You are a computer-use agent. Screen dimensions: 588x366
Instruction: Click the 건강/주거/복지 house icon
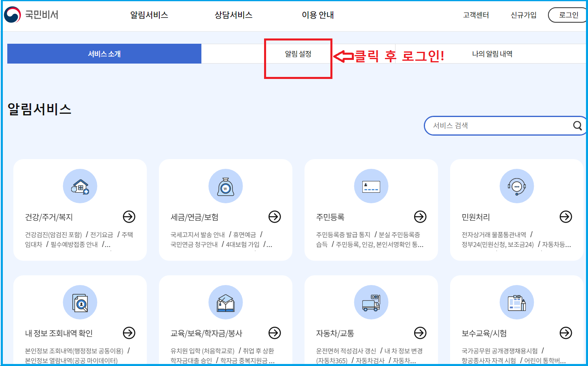click(80, 186)
